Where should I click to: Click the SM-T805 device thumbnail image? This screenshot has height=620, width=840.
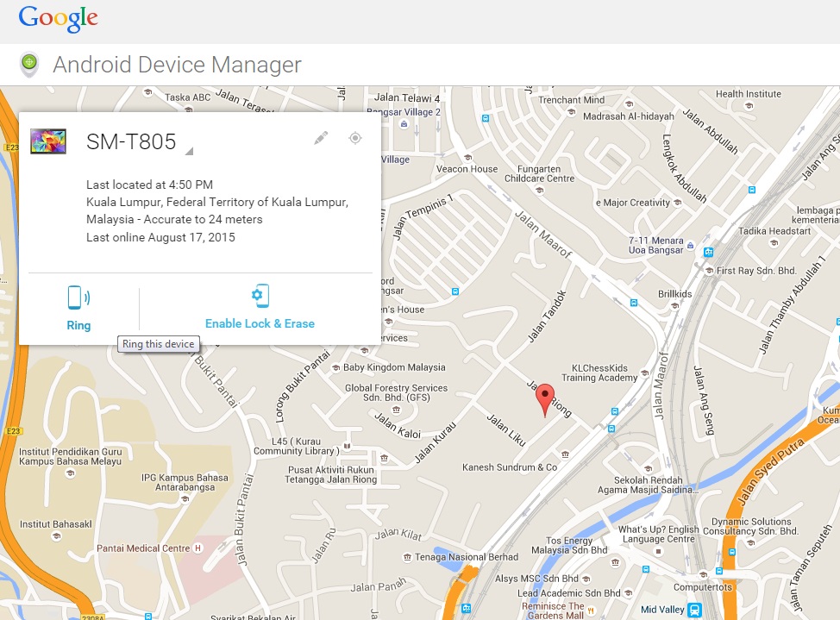[48, 141]
